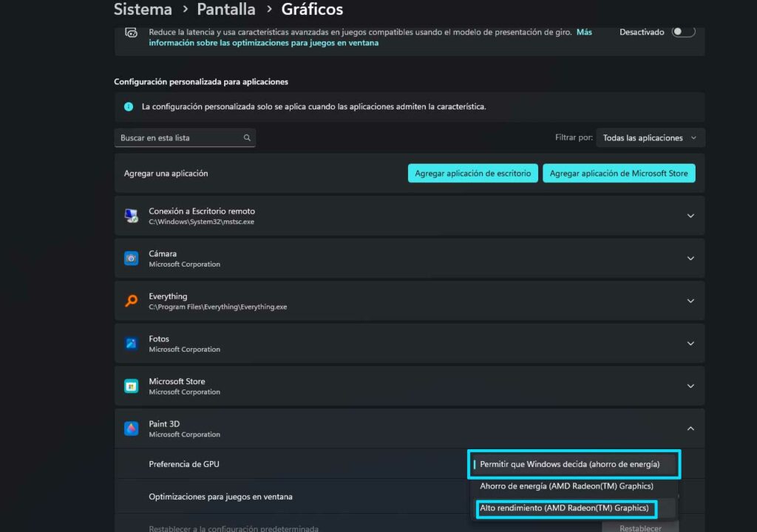Click the Preferencia de GPU label

point(184,464)
